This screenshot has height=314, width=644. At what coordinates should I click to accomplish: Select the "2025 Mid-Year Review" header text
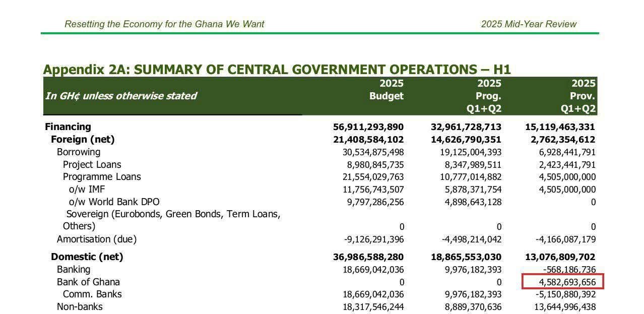[x=528, y=24]
